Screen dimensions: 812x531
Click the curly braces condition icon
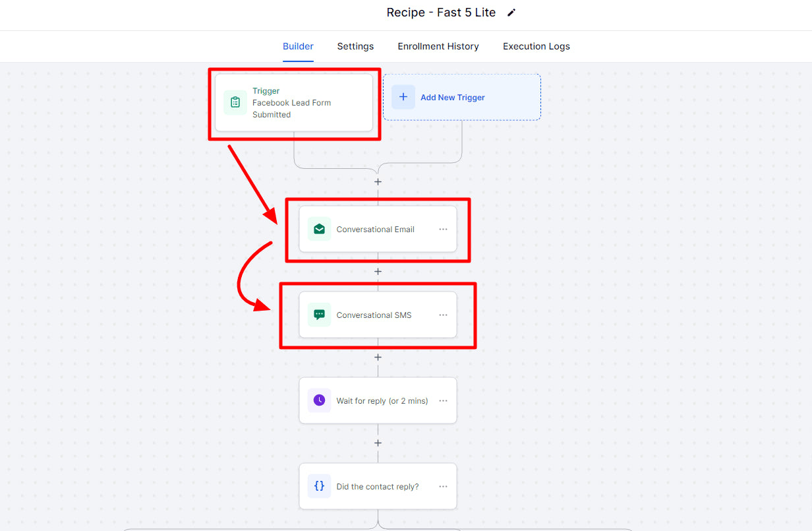(319, 486)
